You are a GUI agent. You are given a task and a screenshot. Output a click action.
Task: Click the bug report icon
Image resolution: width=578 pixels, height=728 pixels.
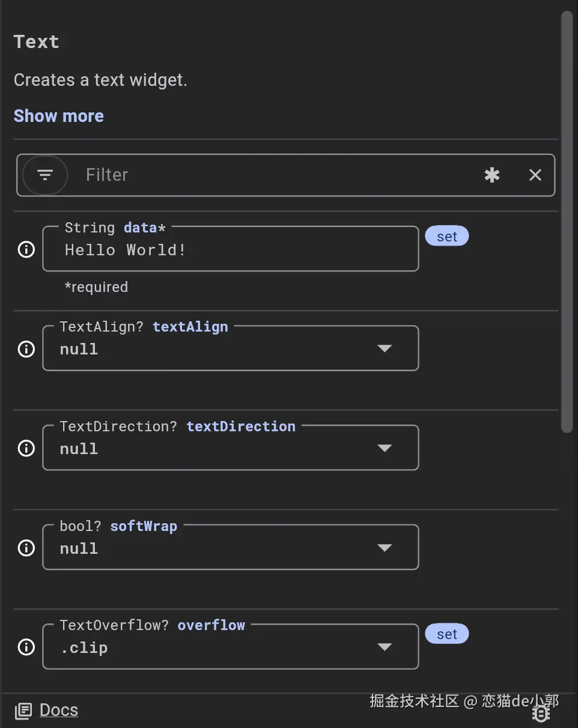[541, 713]
